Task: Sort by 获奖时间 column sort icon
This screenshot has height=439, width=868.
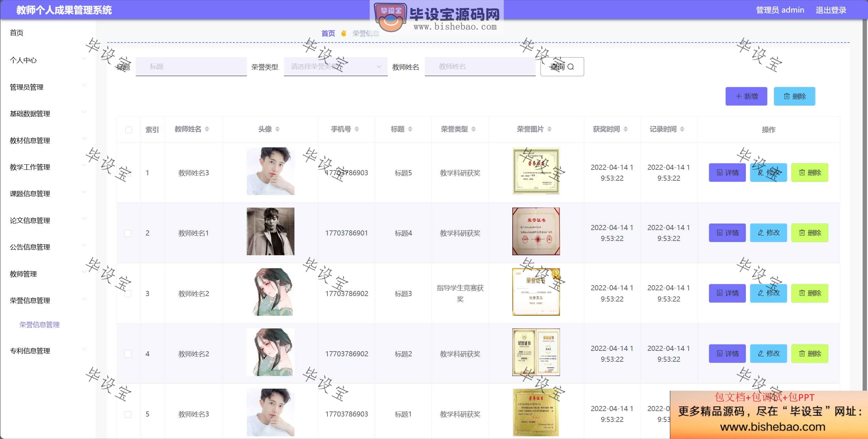Action: pos(626,129)
